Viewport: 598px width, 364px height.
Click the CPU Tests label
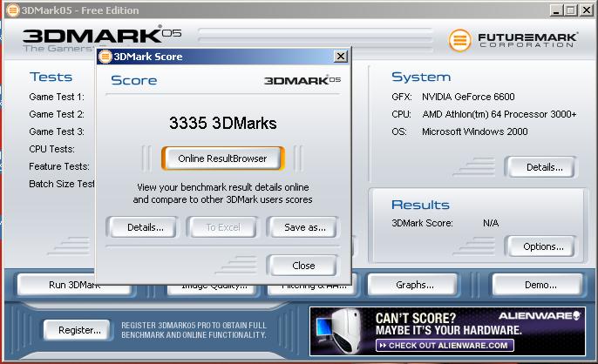click(x=52, y=149)
